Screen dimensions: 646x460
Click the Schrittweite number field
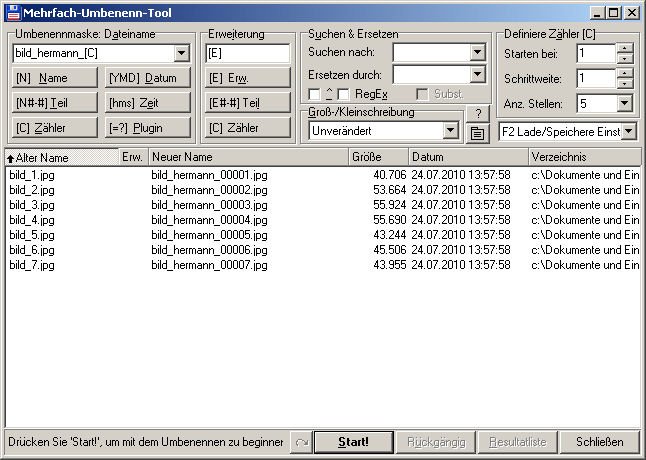(596, 78)
